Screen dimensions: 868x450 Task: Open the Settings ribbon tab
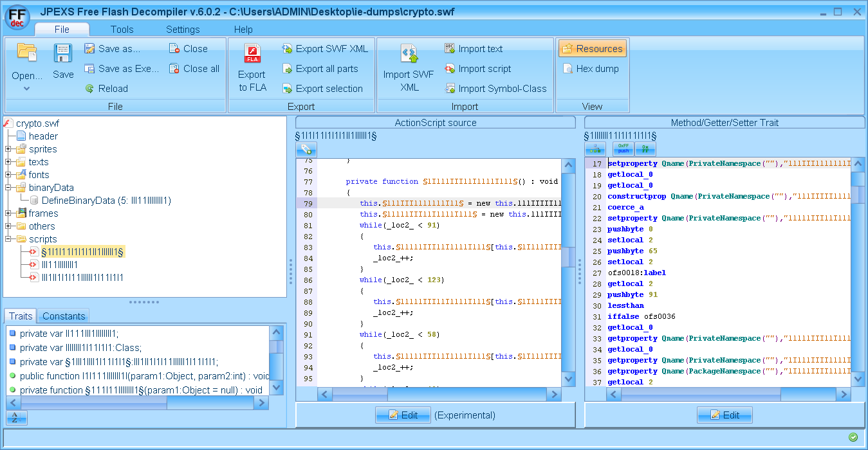point(183,30)
